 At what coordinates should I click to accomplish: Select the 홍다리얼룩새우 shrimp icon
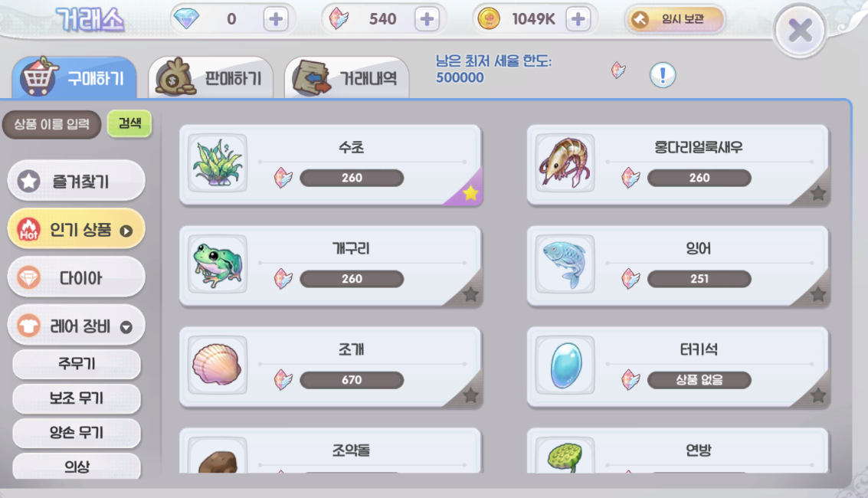[x=565, y=162]
